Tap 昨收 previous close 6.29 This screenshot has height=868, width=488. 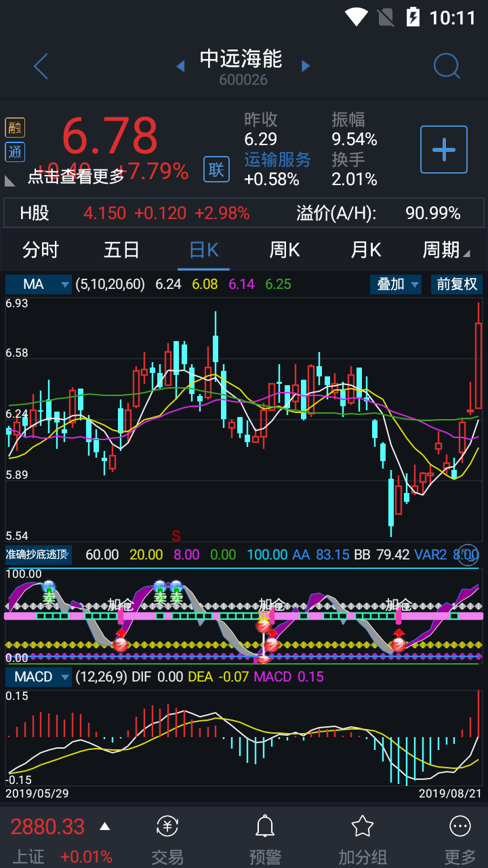coord(261,140)
